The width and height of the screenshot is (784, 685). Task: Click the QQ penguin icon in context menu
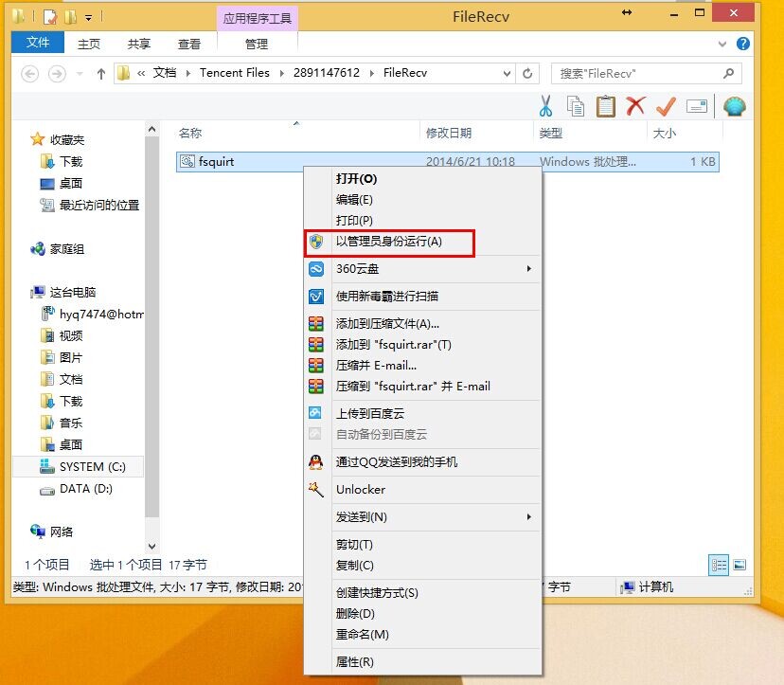(316, 461)
